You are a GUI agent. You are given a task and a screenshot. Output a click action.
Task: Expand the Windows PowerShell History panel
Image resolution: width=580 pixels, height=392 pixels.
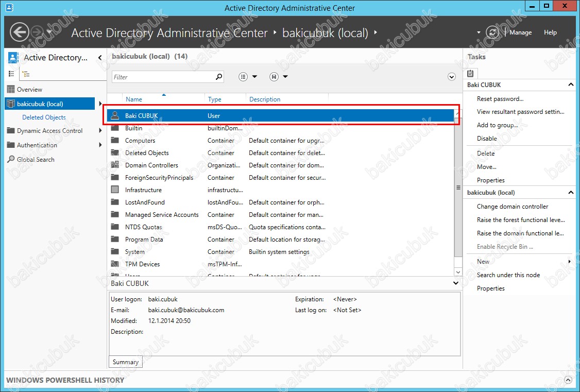coord(568,380)
